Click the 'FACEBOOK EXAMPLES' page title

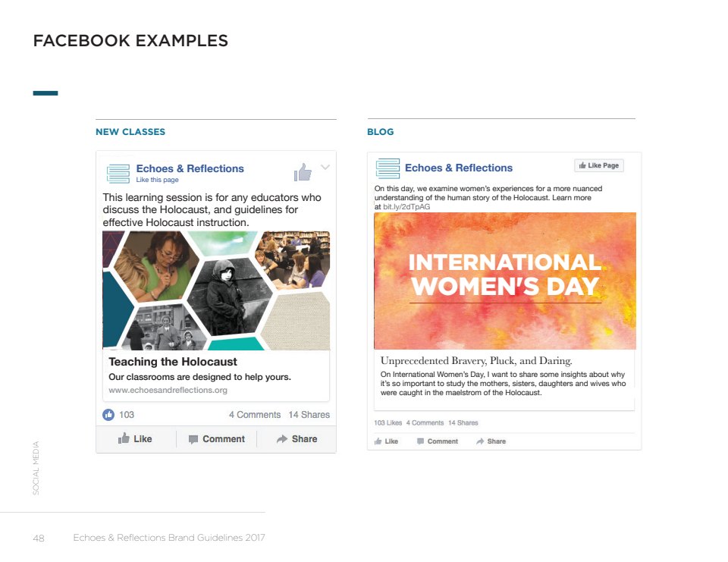130,40
